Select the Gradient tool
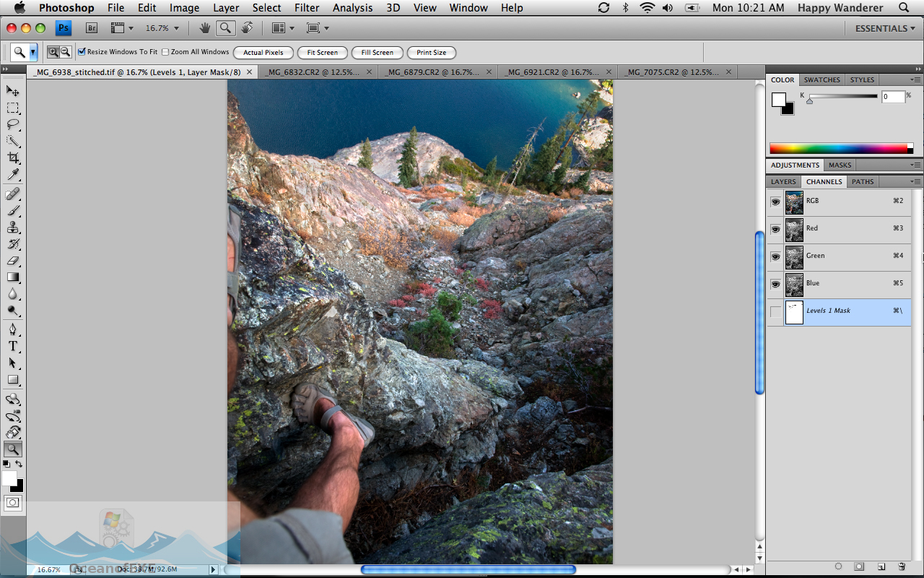 (13, 277)
